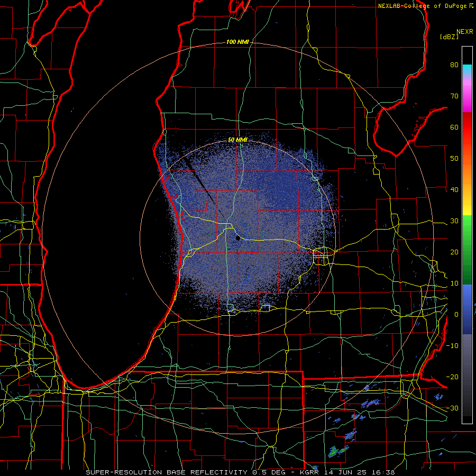Click the 50 NMI range ring label
The image size is (476, 476).
click(x=237, y=140)
